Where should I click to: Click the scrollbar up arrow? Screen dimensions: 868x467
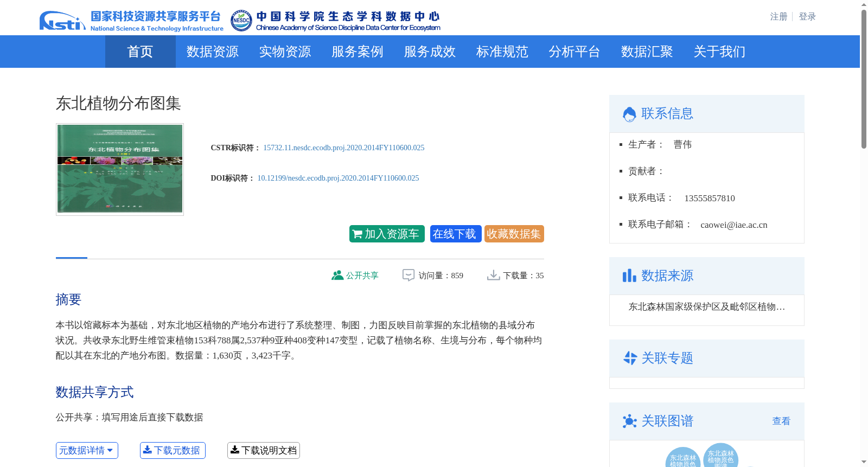coord(864,4)
